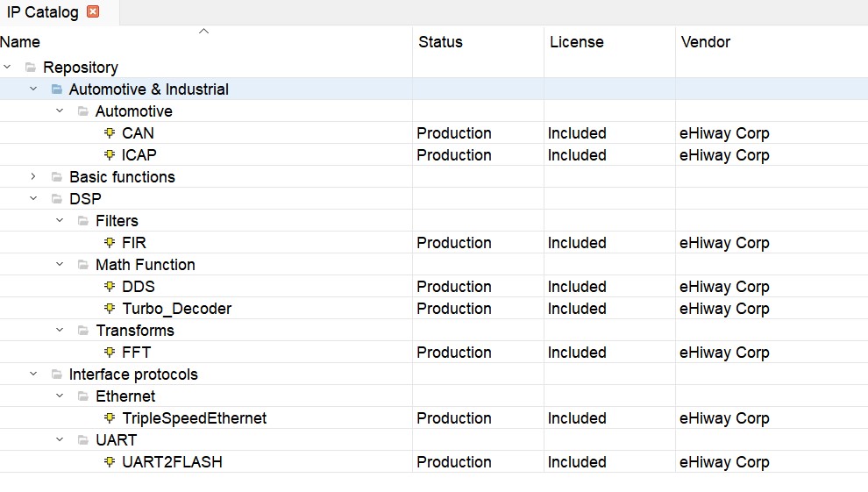Screen dimensions: 868x492
Task: Click the Basic functions folder icon
Action: (56, 177)
